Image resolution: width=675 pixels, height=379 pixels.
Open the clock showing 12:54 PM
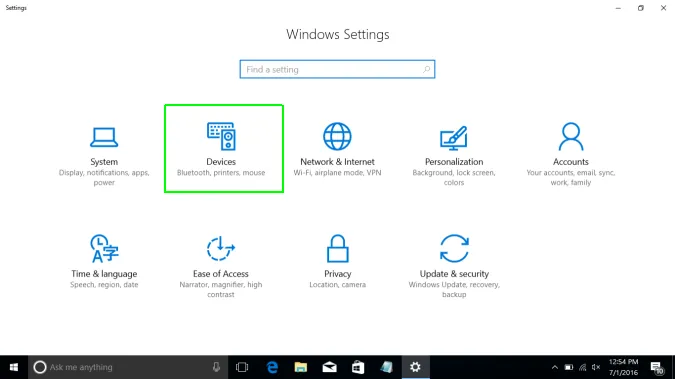point(623,367)
